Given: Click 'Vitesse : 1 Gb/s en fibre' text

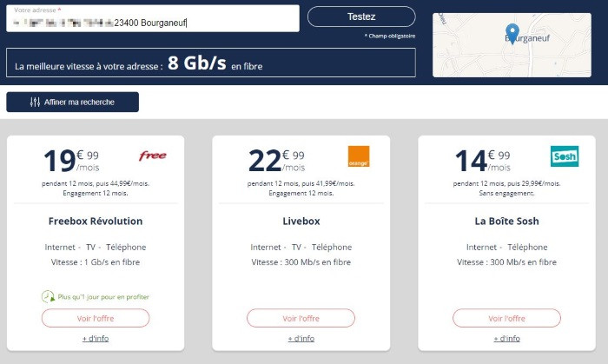Looking at the screenshot, I should (96, 262).
